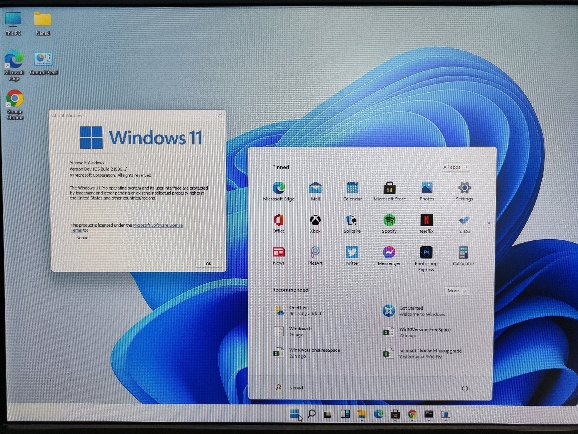Viewport: 578px width, 434px height.
Task: Open Spotify in the Start menu
Action: (389, 223)
